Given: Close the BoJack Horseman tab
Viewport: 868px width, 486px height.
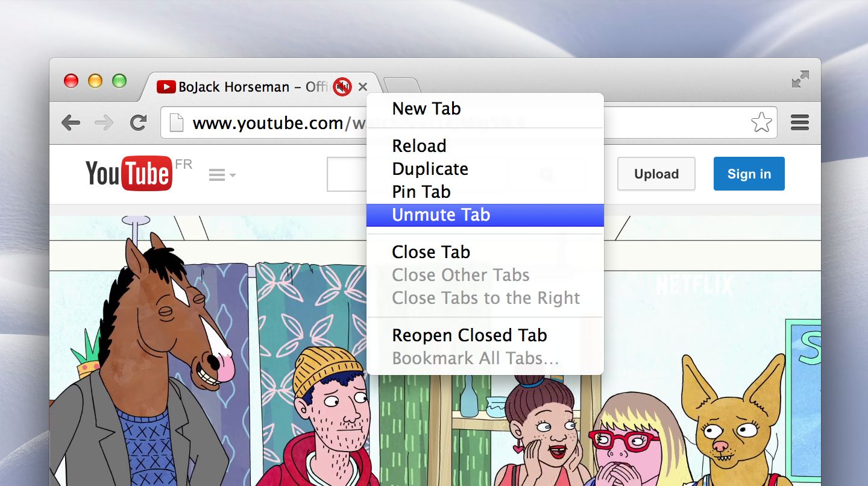Looking at the screenshot, I should (x=362, y=87).
